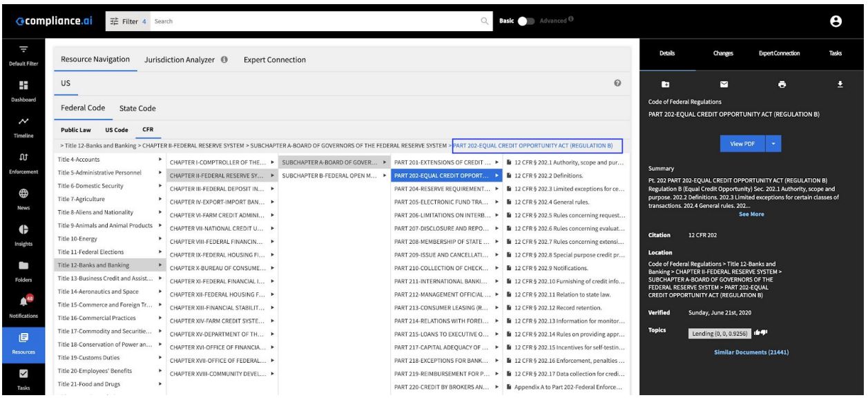Click breadcrumb PART 202-EQUAL CREDIT OPPORTUNITY ACT
Viewport: 868px width, 400px height.
[532, 146]
